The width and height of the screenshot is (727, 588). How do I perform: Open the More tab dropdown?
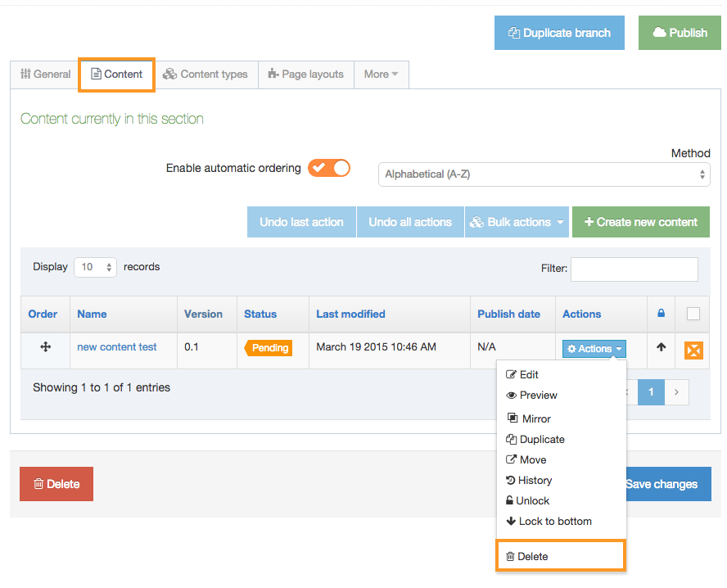[x=381, y=75]
